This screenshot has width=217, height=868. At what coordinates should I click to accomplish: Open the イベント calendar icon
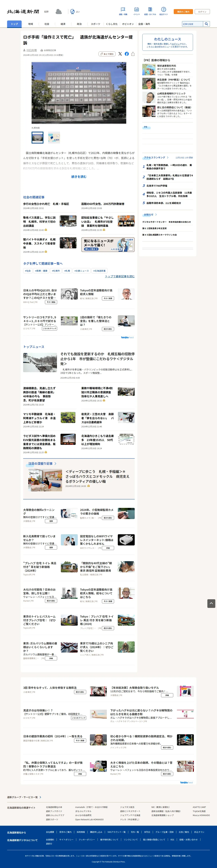(x=136, y=9)
